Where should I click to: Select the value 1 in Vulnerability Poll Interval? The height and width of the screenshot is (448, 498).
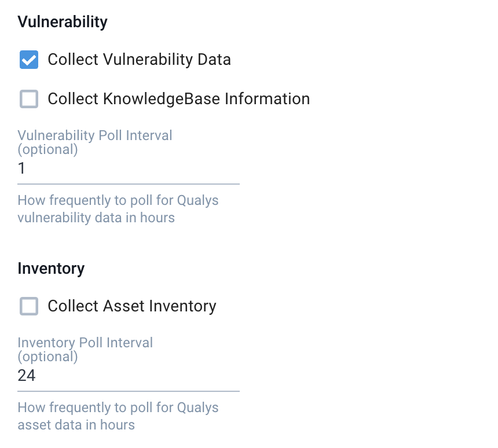coord(22,168)
